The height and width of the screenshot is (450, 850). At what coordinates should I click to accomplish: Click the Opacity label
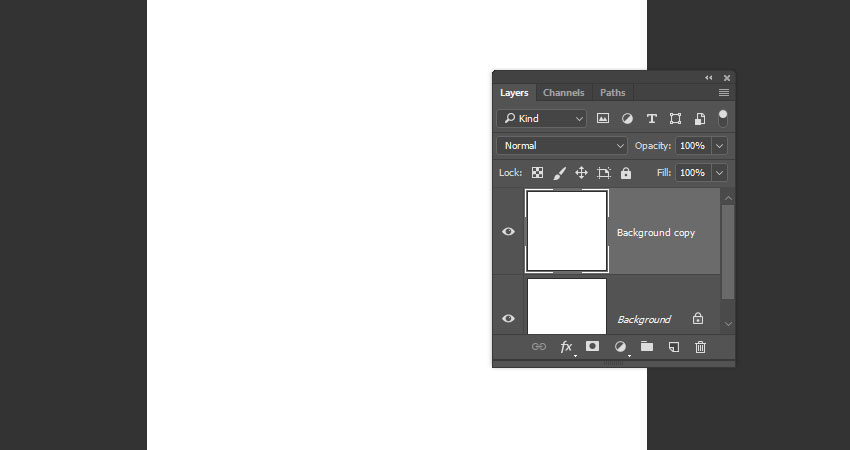click(x=653, y=145)
